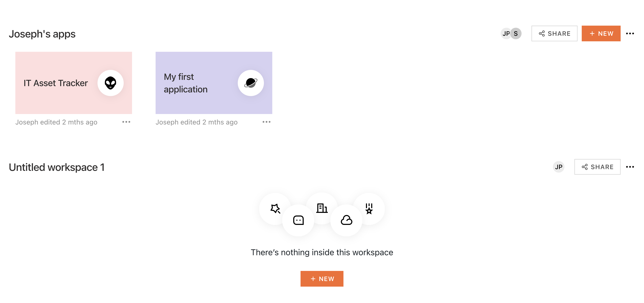The height and width of the screenshot is (303, 644).
Task: Open the ellipsis menu for IT Asset Tracker
Action: tap(126, 122)
